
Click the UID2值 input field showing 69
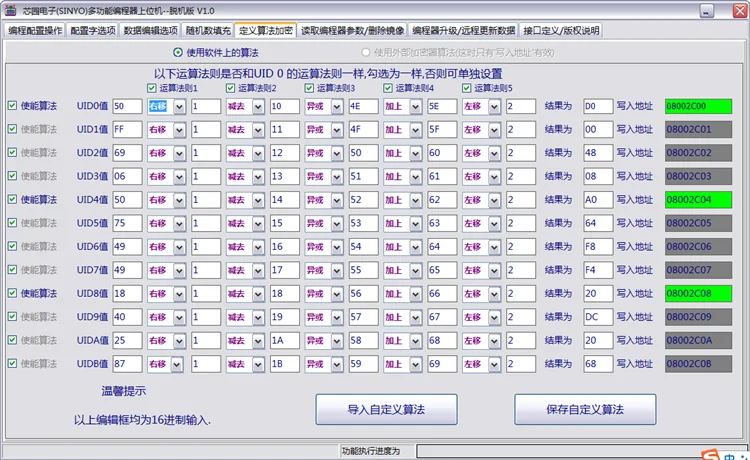(127, 153)
